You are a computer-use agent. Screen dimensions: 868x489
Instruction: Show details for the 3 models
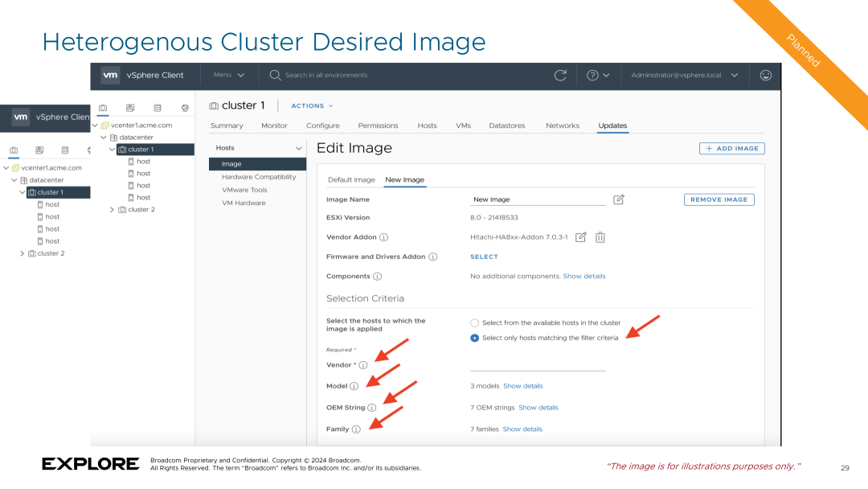tap(523, 386)
